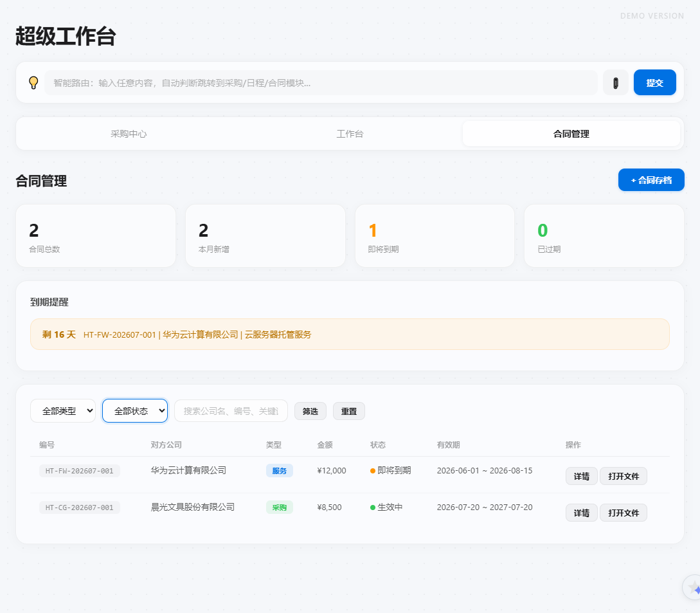Open the floating star assistant icon

tap(693, 587)
